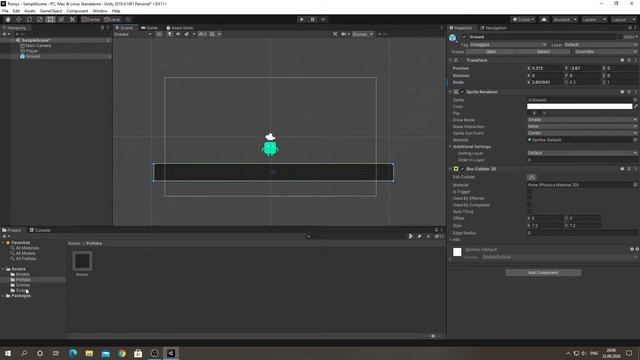
Task: Open component tools cross icon in Scene bar
Action: [x=335, y=34]
